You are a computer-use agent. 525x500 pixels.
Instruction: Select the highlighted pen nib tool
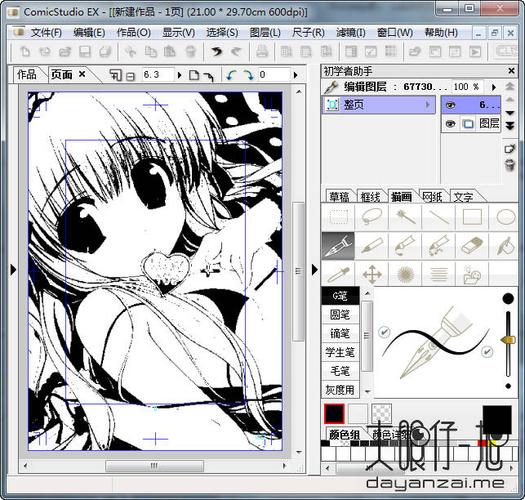pyautogui.click(x=338, y=246)
